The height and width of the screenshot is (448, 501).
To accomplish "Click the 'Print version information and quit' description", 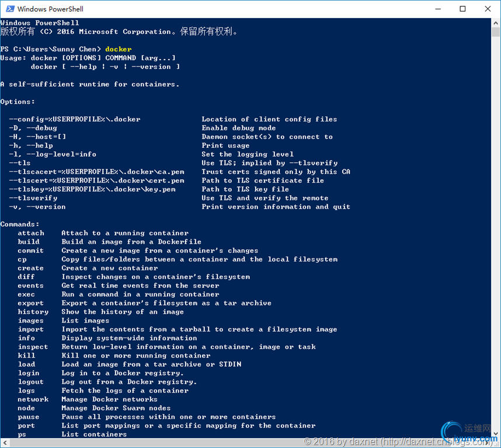I will (276, 206).
